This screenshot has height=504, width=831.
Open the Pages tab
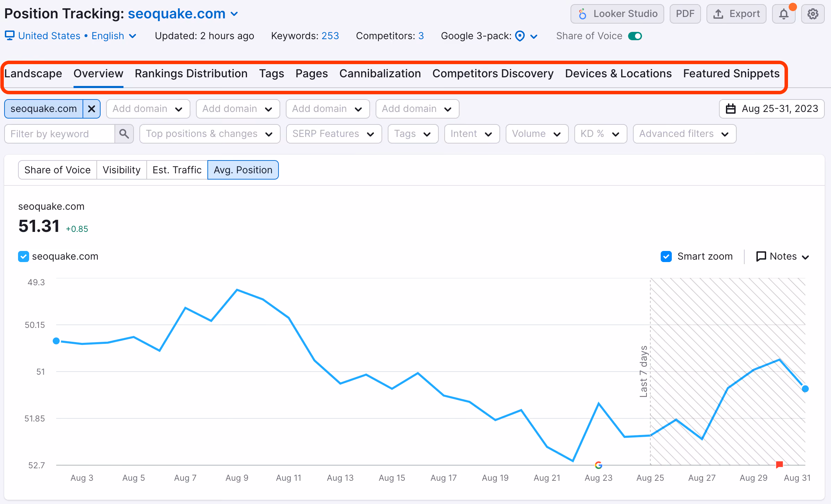point(311,73)
